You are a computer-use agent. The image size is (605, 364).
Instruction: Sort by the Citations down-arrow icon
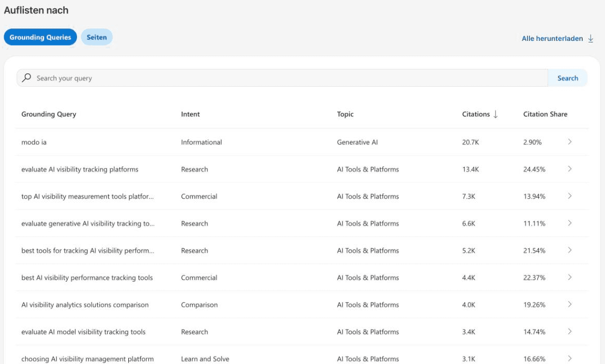(495, 114)
